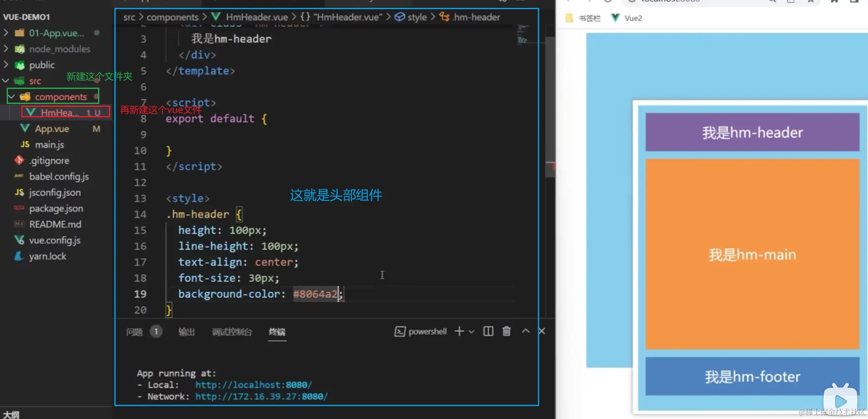Click components breadcrumb segment

click(172, 17)
